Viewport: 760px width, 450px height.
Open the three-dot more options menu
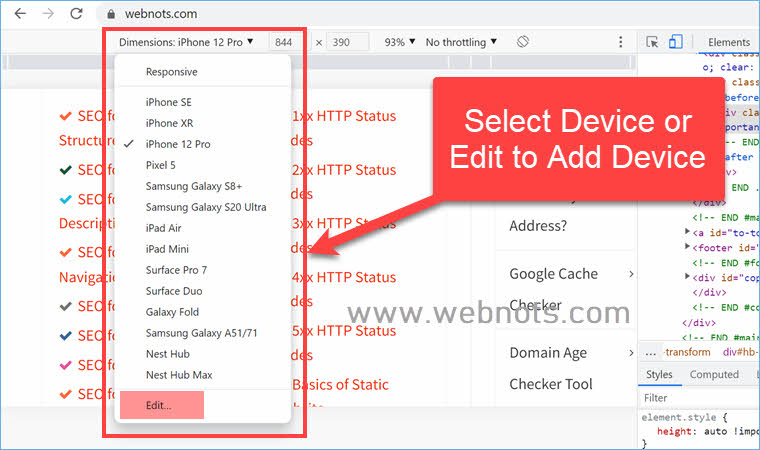620,42
